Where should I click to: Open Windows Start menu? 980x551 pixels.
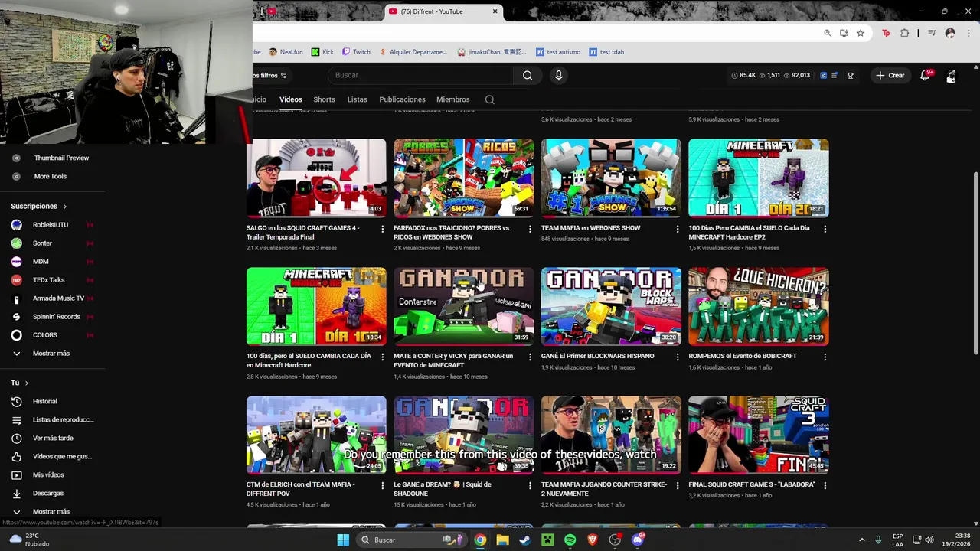pos(343,540)
